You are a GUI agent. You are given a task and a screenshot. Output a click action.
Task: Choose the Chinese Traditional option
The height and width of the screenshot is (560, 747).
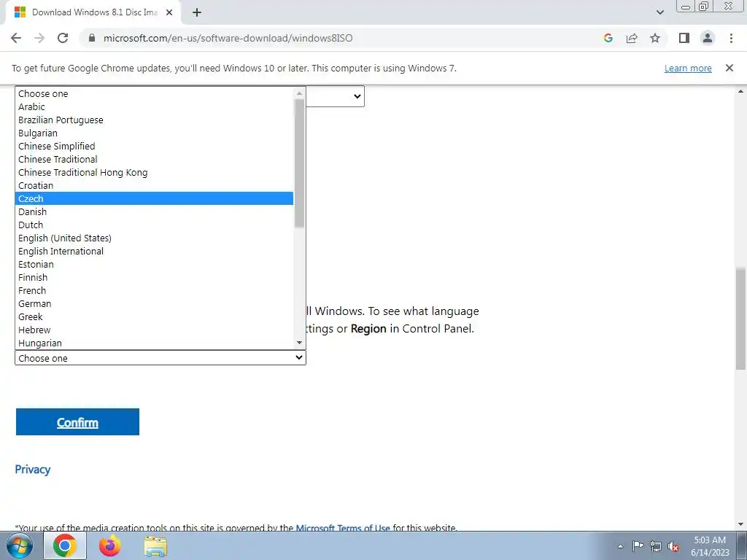pyautogui.click(x=154, y=159)
